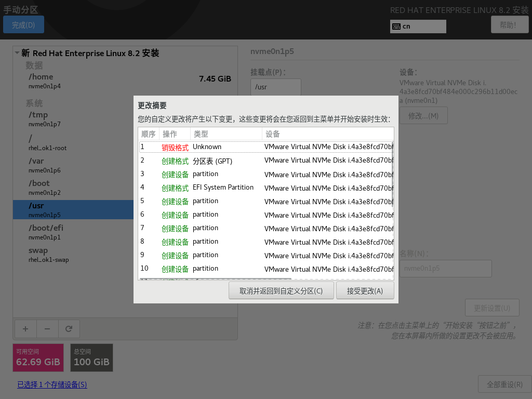The height and width of the screenshot is (399, 532).
Task: Click the Accept Changes (接受更改) button
Action: [x=365, y=291]
